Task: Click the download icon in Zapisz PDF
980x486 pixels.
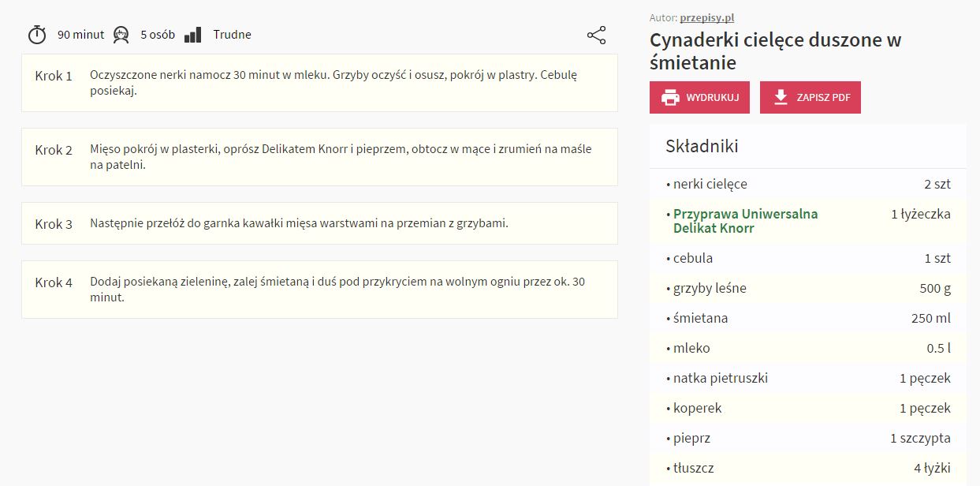Action: pos(781,97)
